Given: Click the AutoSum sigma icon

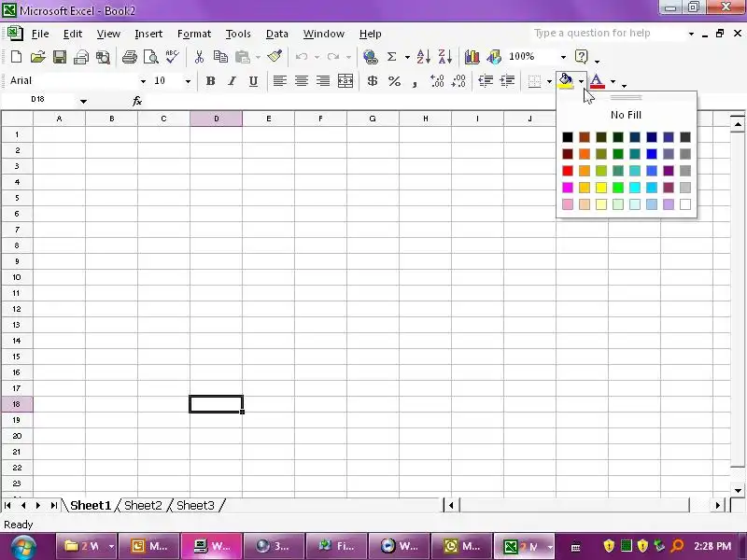Looking at the screenshot, I should 391,57.
